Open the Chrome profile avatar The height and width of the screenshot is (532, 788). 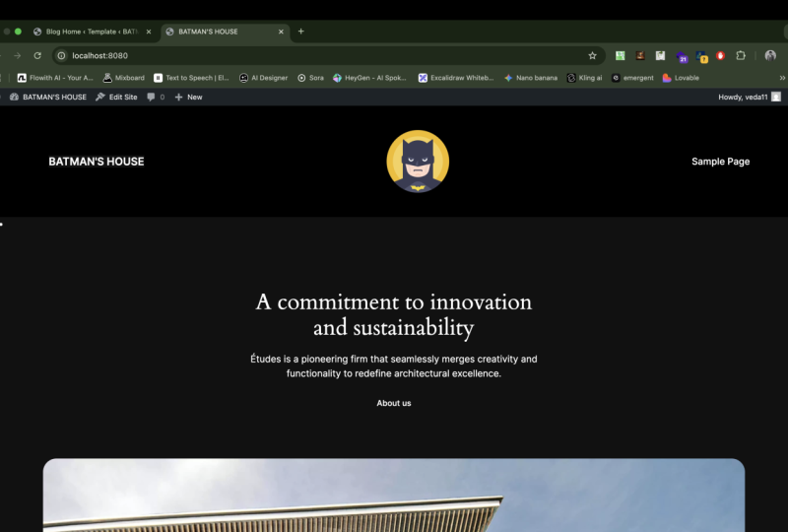(770, 56)
